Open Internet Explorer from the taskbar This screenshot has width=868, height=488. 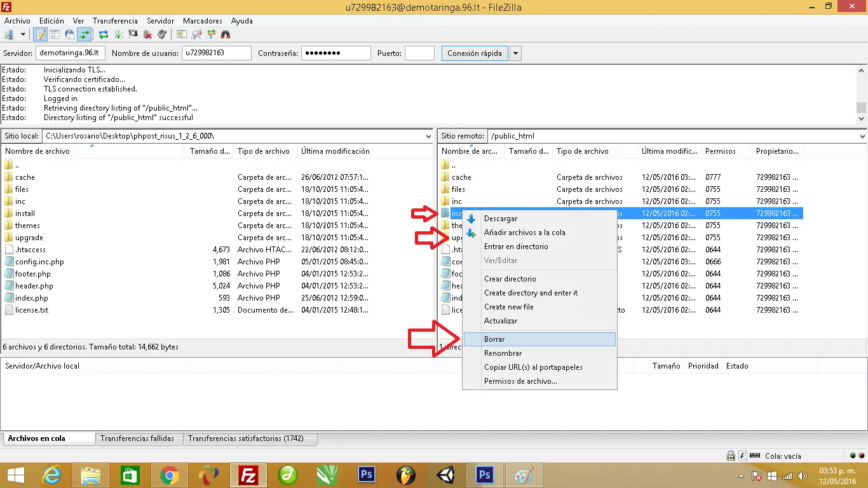51,475
